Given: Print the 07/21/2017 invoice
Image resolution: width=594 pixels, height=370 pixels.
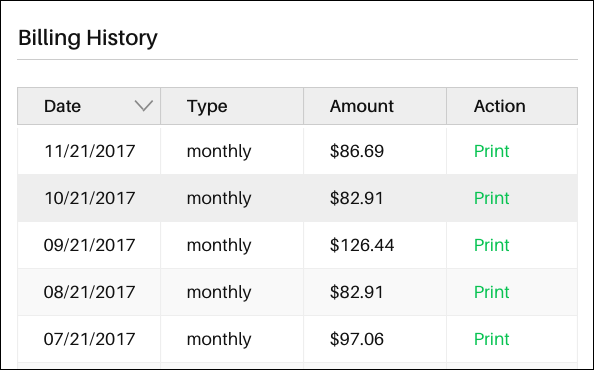Looking at the screenshot, I should (x=491, y=339).
